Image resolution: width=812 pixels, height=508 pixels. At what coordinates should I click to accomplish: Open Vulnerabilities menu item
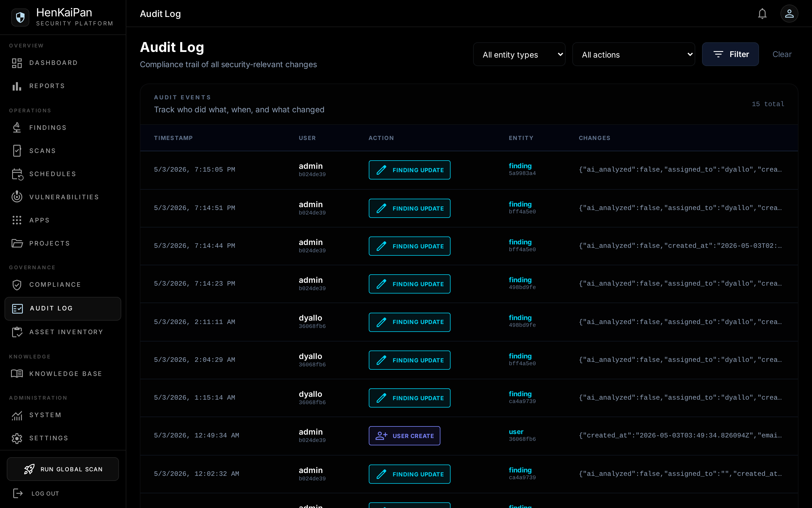[63, 197]
